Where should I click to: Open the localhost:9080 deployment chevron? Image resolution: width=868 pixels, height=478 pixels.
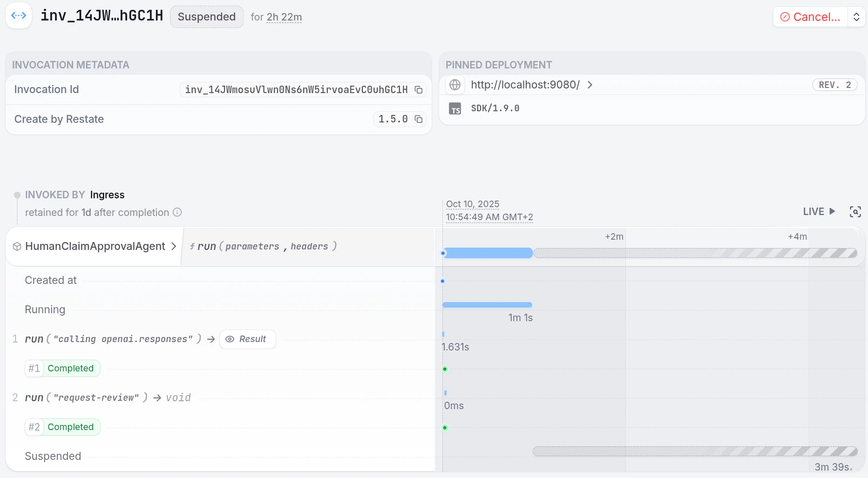click(590, 85)
